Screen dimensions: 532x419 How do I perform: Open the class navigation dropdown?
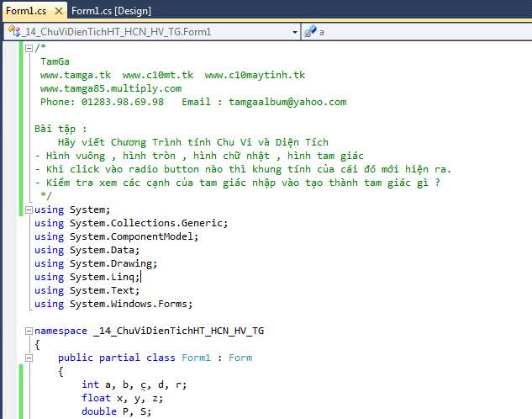[294, 32]
